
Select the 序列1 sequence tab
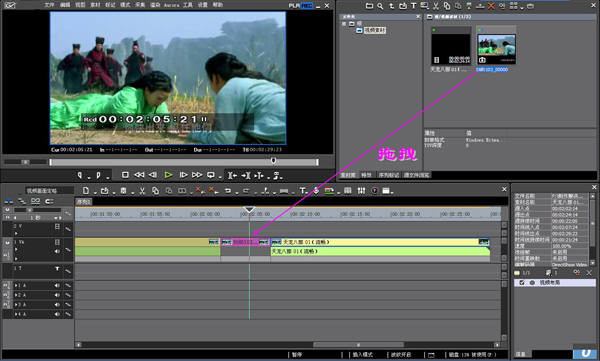(83, 202)
